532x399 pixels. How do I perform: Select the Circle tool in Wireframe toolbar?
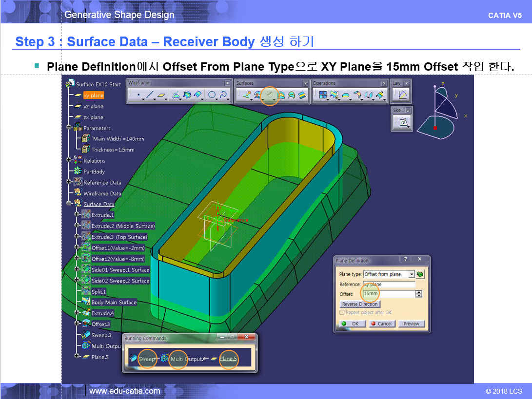click(212, 95)
